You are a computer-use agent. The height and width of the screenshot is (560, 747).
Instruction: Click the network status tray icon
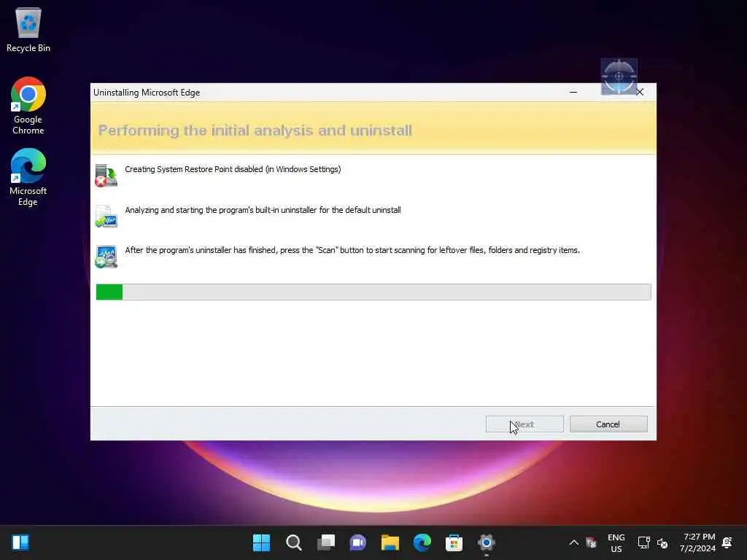pos(643,542)
